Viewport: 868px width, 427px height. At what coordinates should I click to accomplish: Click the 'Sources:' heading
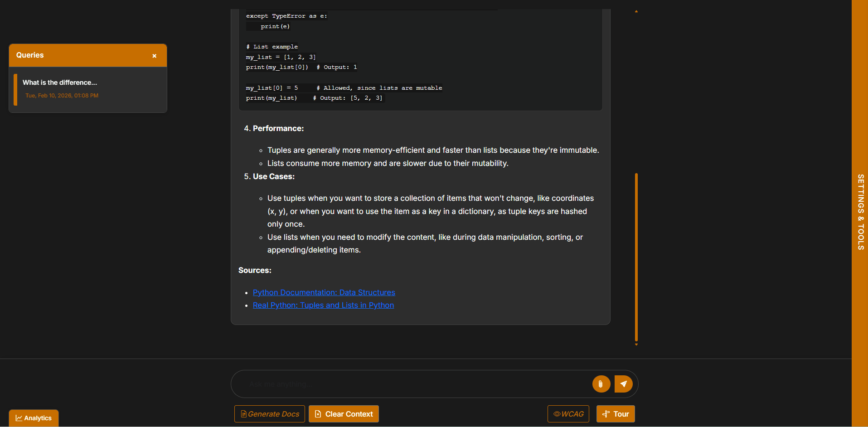(x=255, y=270)
